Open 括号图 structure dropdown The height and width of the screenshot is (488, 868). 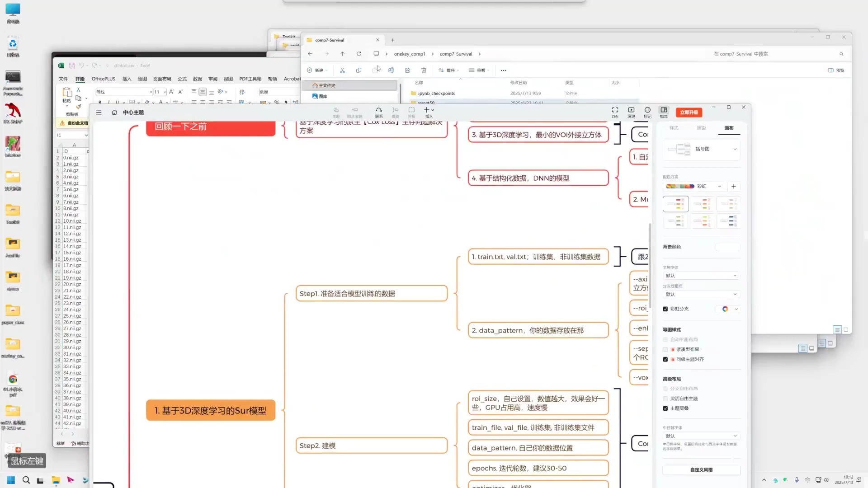pos(701,149)
